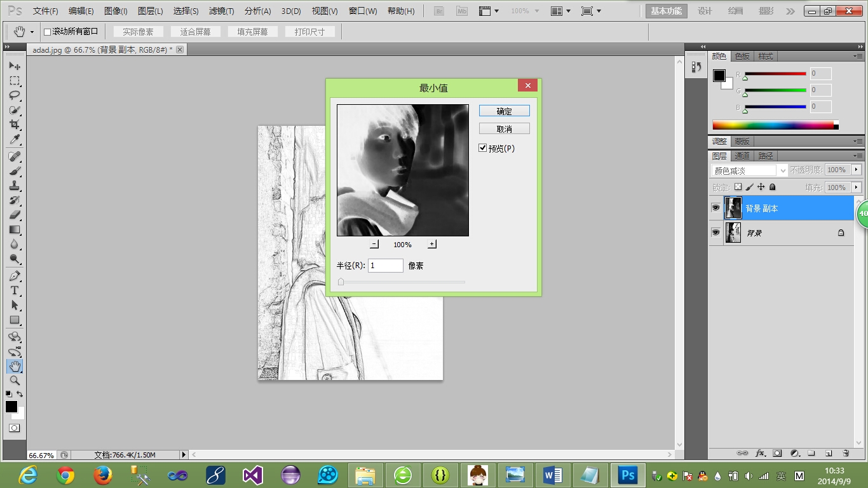The image size is (868, 488).
Task: Select the Path Selection tool
Action: [15, 305]
